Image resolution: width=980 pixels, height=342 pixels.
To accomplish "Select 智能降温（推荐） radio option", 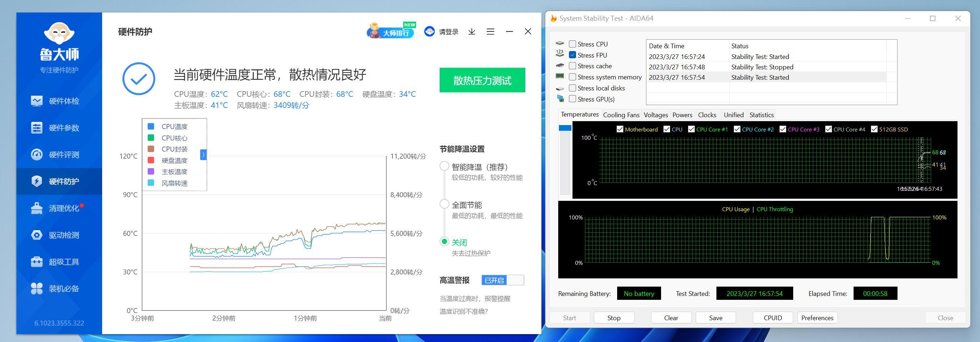I will click(444, 166).
